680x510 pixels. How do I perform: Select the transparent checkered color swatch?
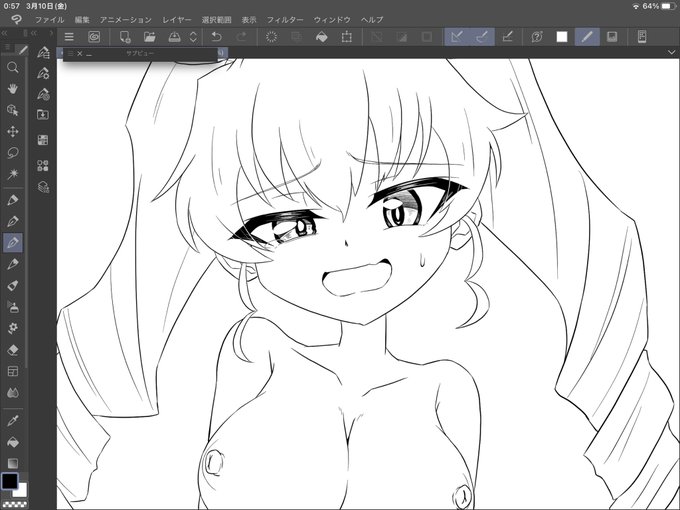14,504
